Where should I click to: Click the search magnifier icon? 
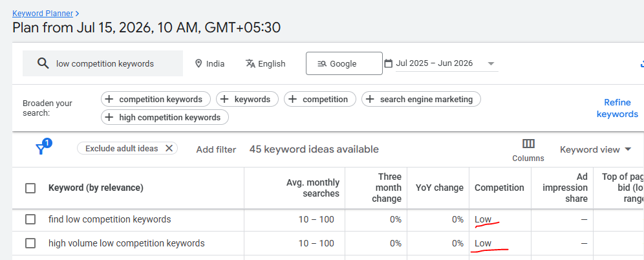43,63
